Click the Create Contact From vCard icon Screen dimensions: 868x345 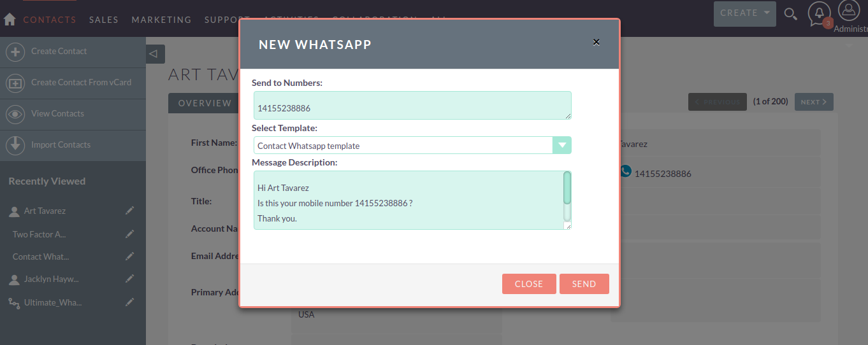pyautogui.click(x=15, y=83)
